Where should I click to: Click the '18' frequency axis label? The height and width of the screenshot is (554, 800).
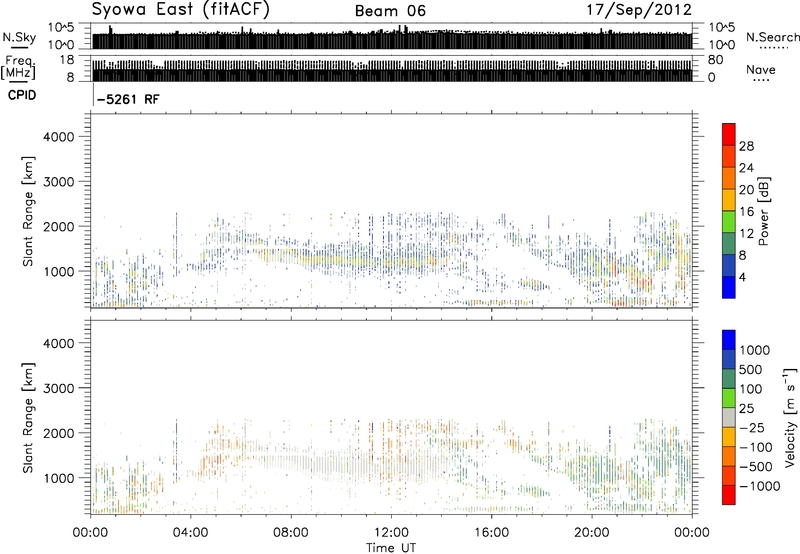pyautogui.click(x=66, y=60)
